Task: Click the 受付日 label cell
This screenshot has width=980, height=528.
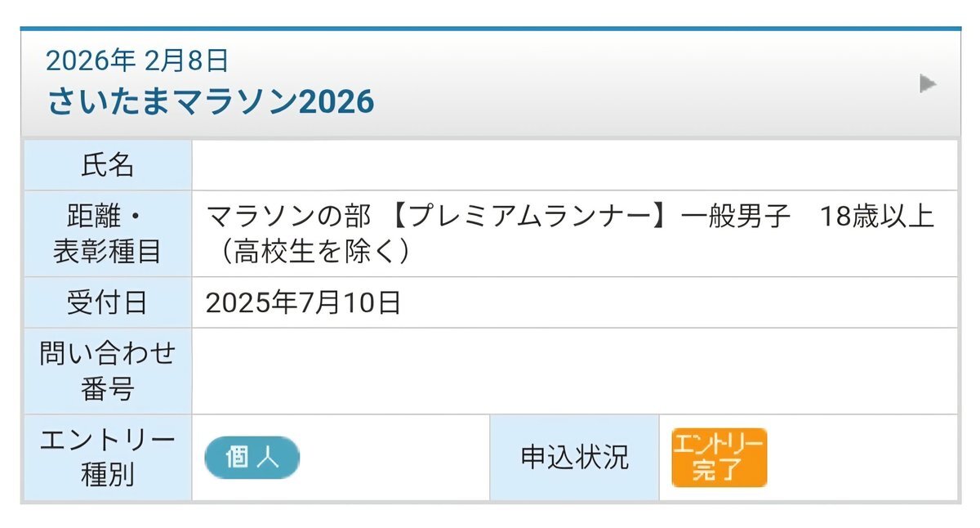Action: point(108,302)
